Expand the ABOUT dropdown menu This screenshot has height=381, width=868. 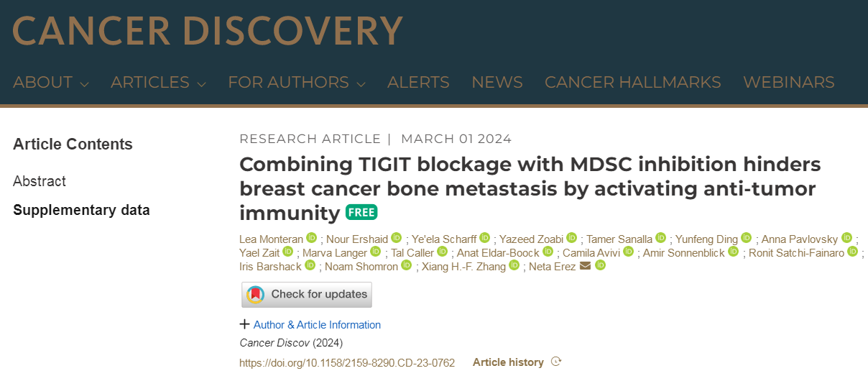pyautogui.click(x=50, y=83)
